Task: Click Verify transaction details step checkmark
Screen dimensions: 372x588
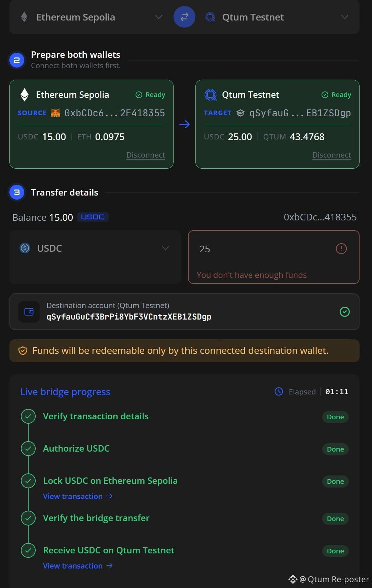Action: (x=28, y=416)
